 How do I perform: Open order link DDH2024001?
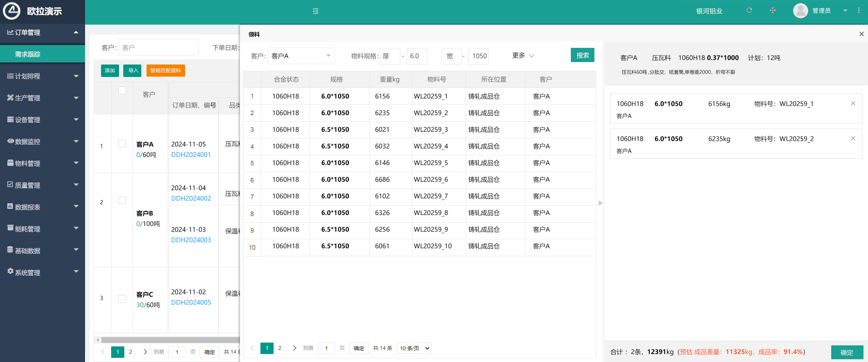(x=191, y=155)
